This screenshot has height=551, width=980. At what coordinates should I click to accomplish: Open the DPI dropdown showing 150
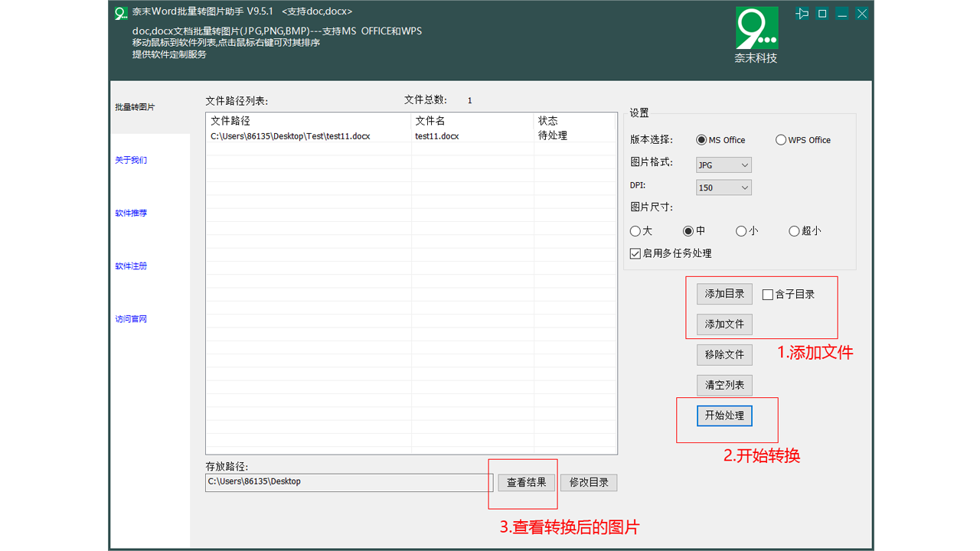click(723, 187)
